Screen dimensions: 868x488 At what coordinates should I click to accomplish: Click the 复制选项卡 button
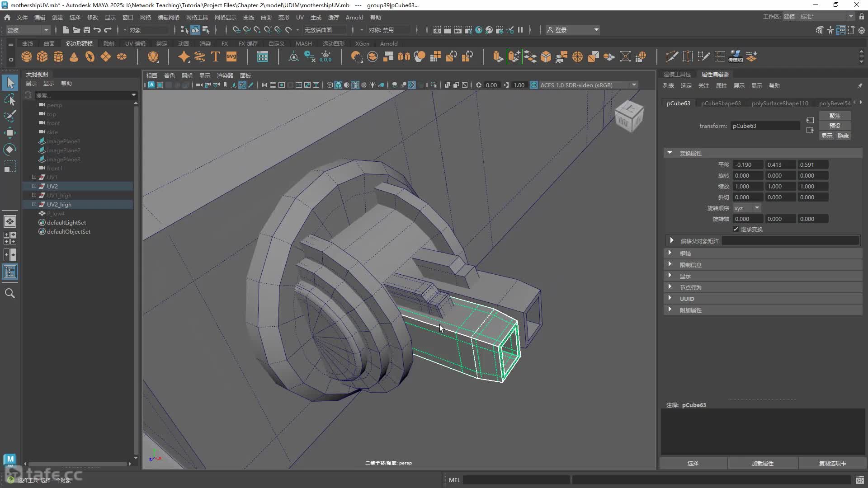coord(832,463)
